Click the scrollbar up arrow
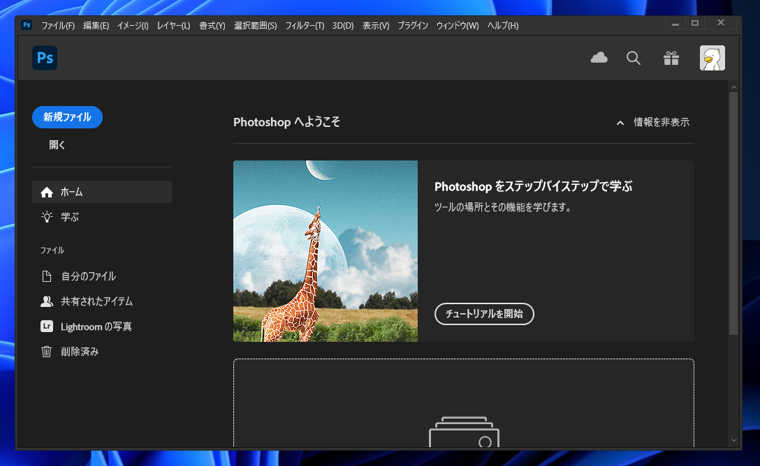This screenshot has height=466, width=760. [733, 87]
